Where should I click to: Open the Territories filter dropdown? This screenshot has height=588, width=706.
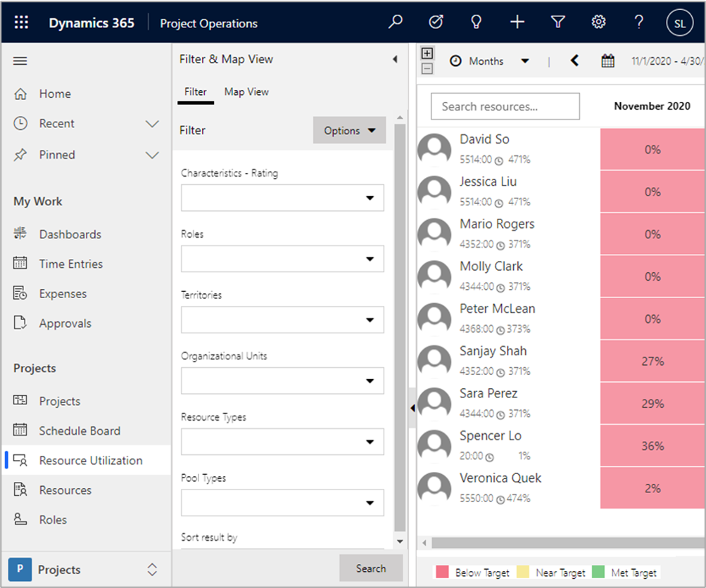tap(282, 320)
